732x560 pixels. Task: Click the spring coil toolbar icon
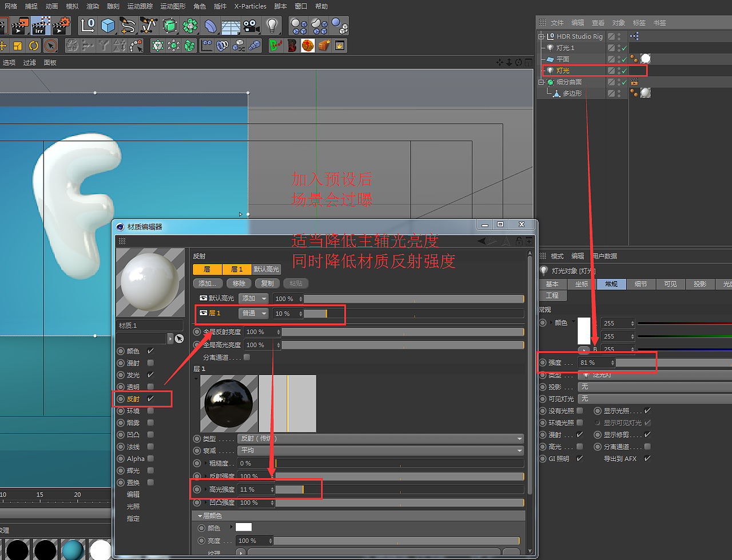(222, 45)
